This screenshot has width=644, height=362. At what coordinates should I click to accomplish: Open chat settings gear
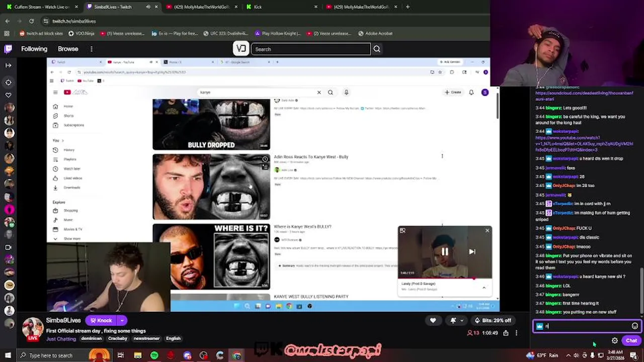(x=615, y=340)
